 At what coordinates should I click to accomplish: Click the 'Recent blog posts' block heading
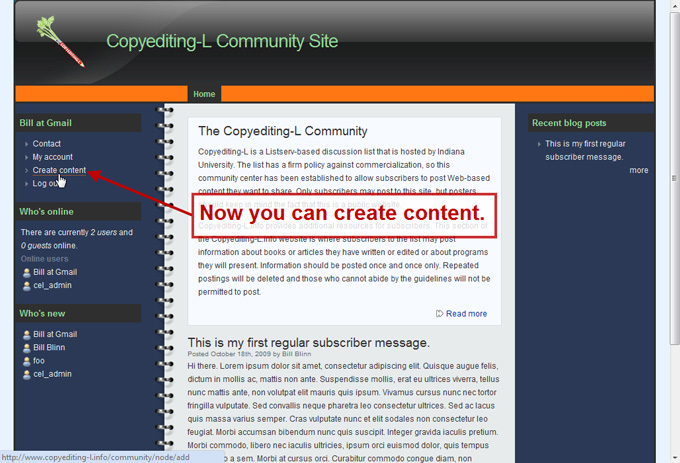(569, 123)
